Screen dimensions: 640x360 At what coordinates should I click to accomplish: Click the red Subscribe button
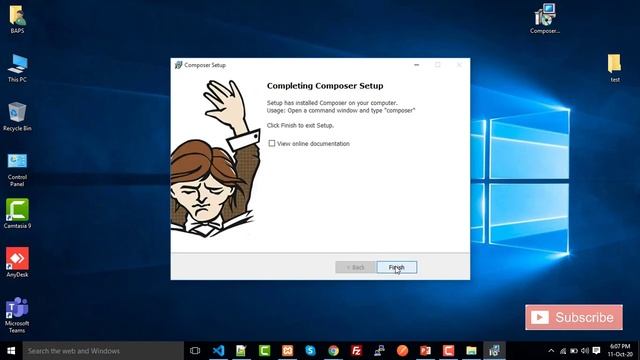coord(574,317)
